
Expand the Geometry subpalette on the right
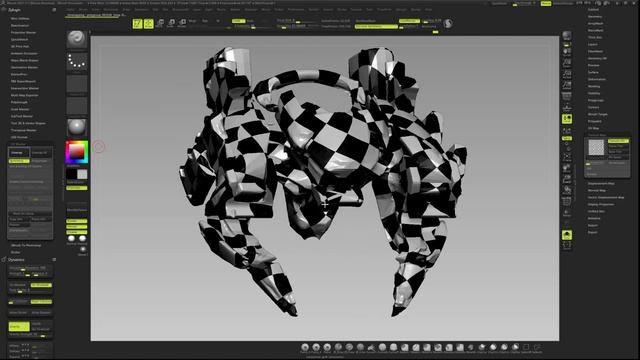pos(595,17)
